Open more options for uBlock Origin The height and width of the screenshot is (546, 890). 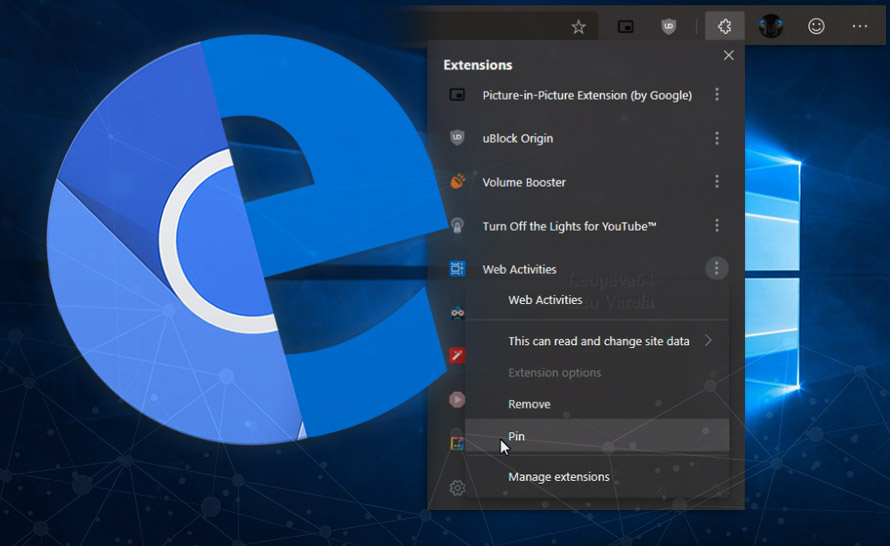point(717,138)
